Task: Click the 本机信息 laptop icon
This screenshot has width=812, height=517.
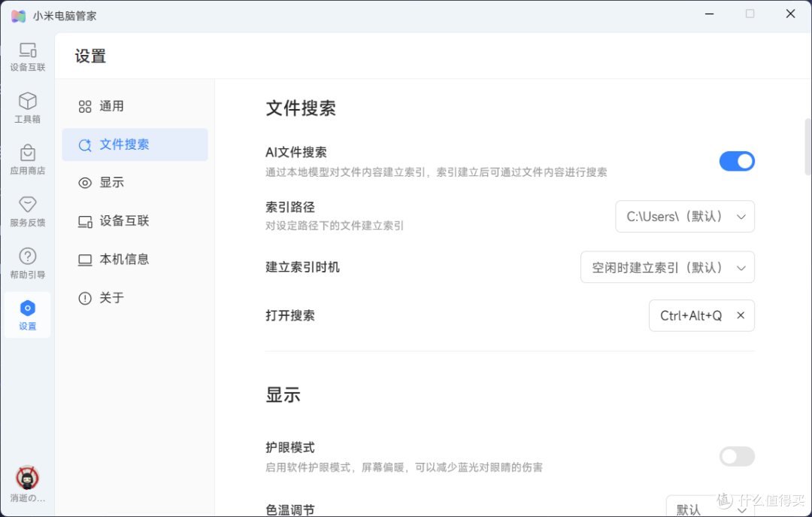Action: 85,260
